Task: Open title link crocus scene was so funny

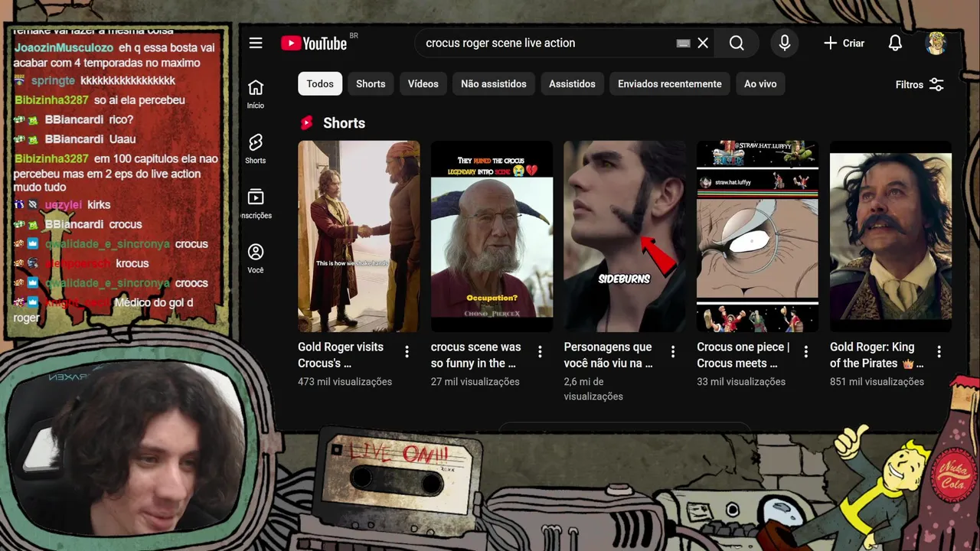Action: coord(475,355)
